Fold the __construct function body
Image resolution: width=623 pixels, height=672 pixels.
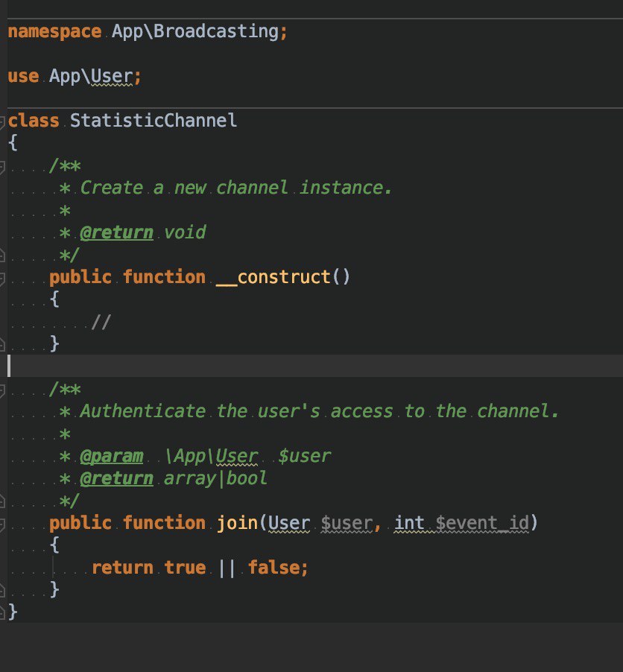[x=1, y=279]
